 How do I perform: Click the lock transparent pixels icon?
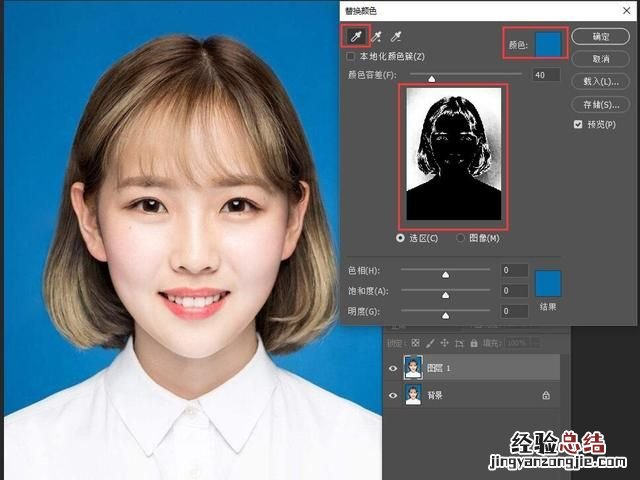416,343
